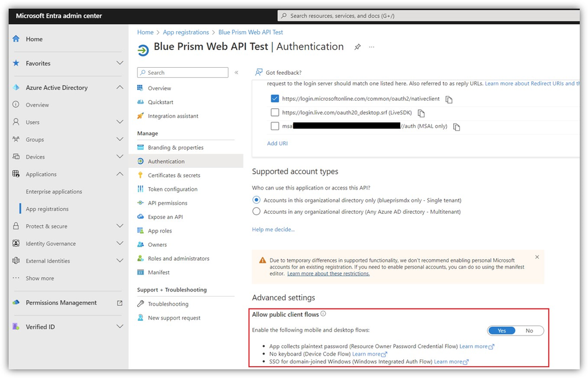Click the Add URI link
588x378 pixels.
click(277, 143)
